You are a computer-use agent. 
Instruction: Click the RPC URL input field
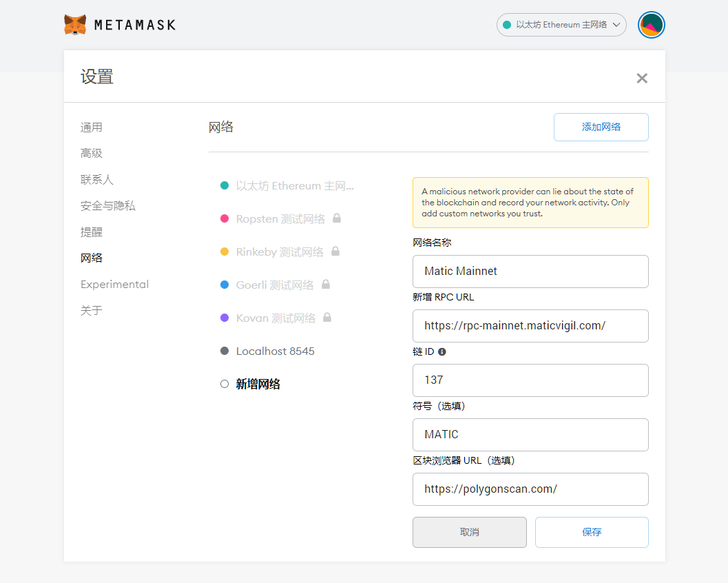click(530, 326)
